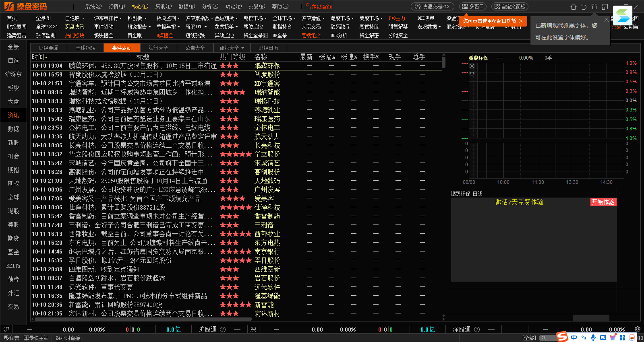
Task: Open status bar settings gear
Action: pyautogui.click(x=638, y=329)
